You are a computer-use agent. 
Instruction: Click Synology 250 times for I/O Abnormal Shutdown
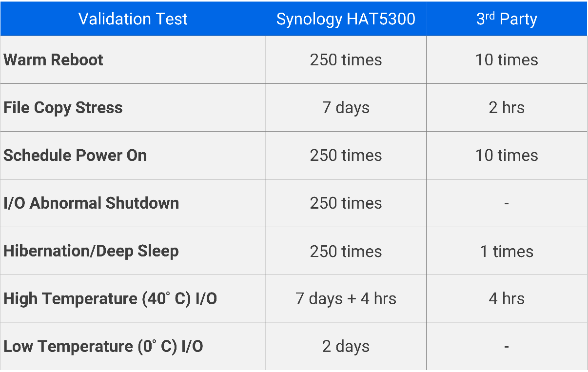coord(346,203)
